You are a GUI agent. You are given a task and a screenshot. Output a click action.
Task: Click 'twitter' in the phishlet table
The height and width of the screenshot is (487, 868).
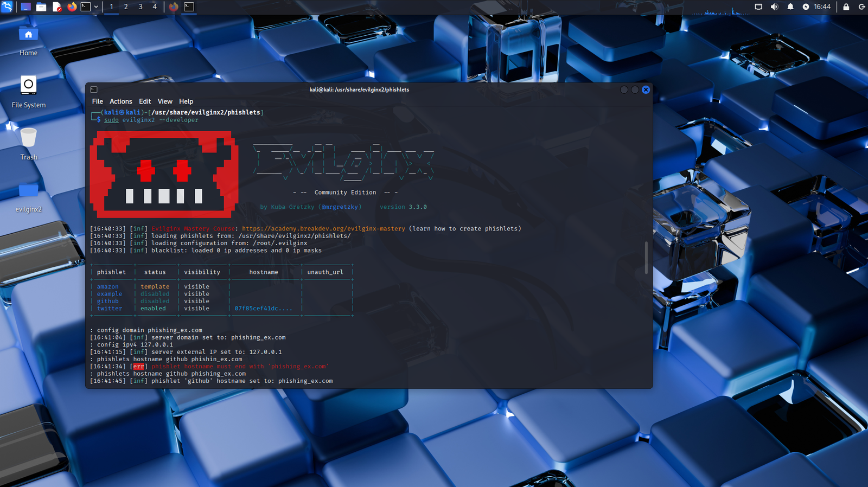coord(110,309)
